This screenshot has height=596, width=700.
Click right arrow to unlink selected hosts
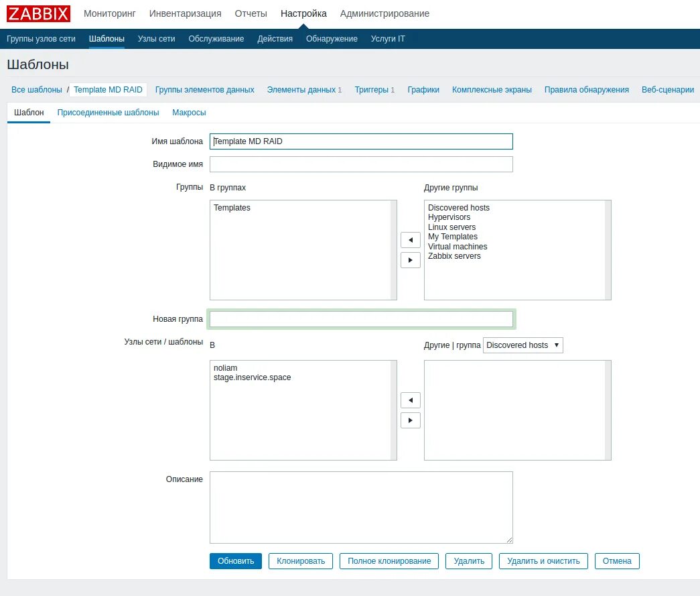point(410,420)
